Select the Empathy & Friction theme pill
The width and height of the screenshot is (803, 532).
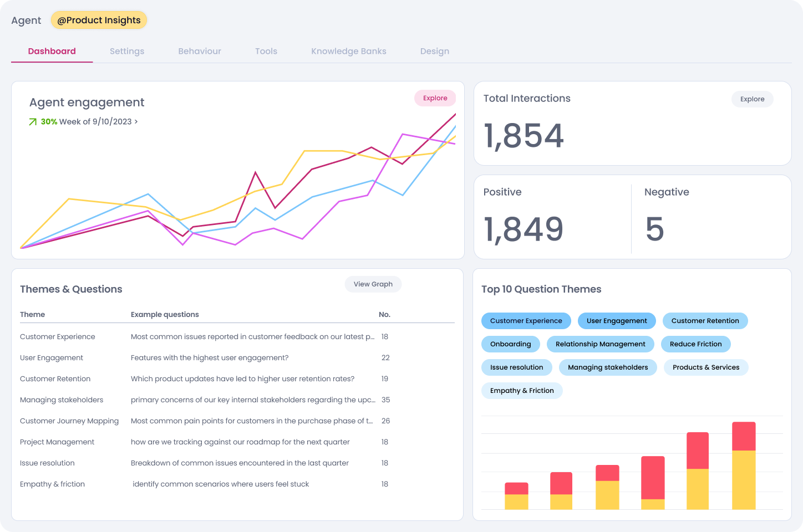point(521,391)
